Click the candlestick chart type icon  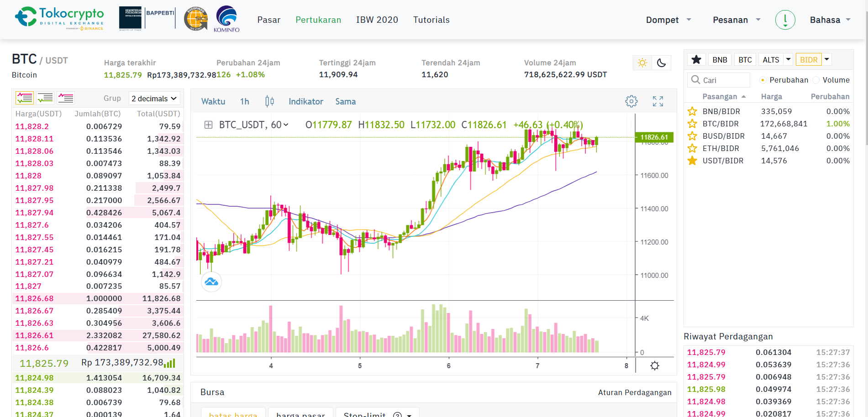point(269,101)
